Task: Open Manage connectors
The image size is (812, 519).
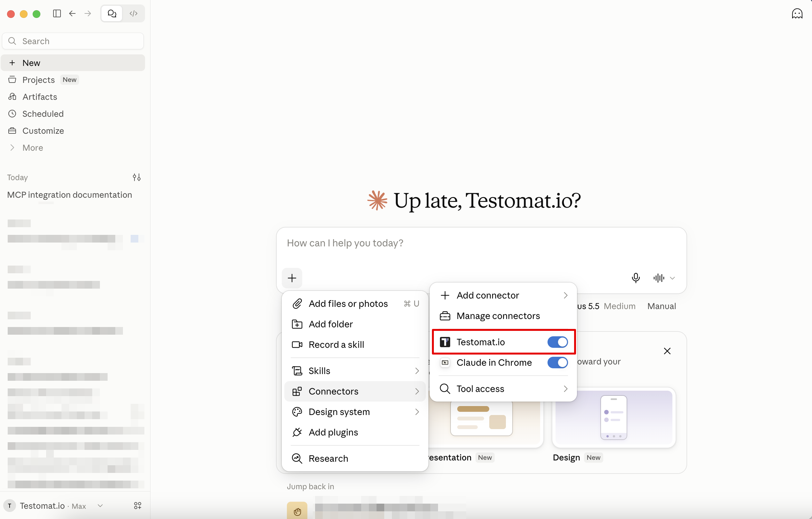Action: (x=503, y=316)
